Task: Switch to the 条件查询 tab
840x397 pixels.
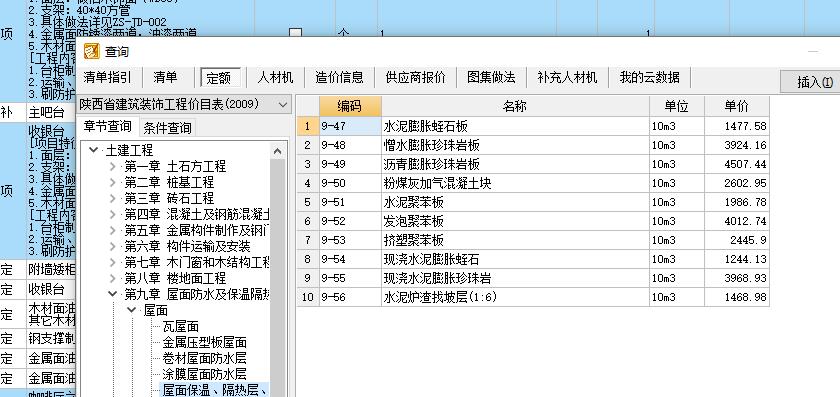Action: click(167, 128)
